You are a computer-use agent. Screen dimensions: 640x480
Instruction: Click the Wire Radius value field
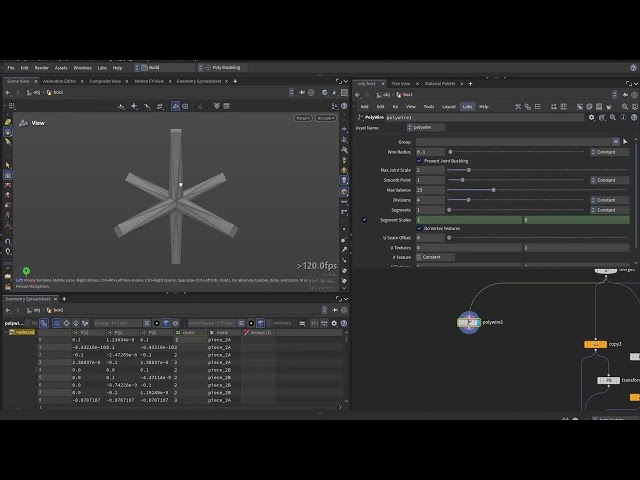click(430, 152)
